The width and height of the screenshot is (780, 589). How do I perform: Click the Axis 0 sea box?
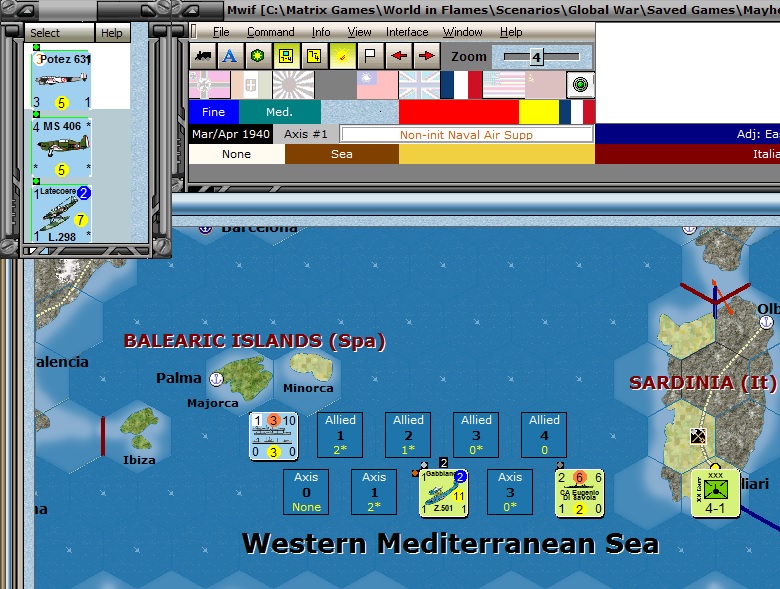pyautogui.click(x=306, y=492)
